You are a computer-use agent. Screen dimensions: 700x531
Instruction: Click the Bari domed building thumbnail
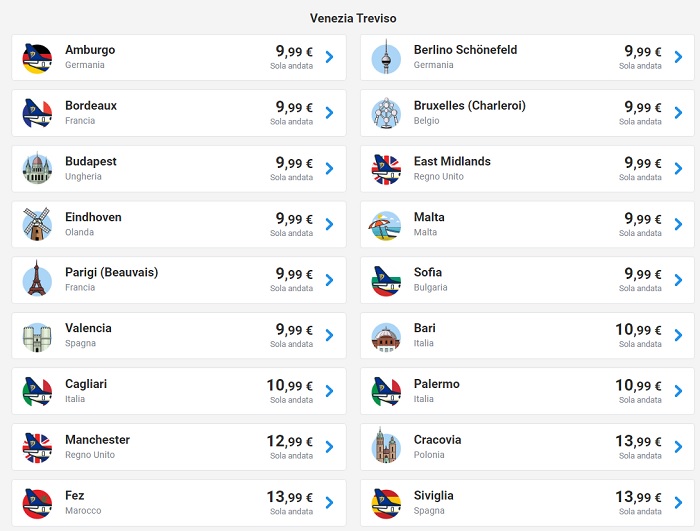[386, 337]
